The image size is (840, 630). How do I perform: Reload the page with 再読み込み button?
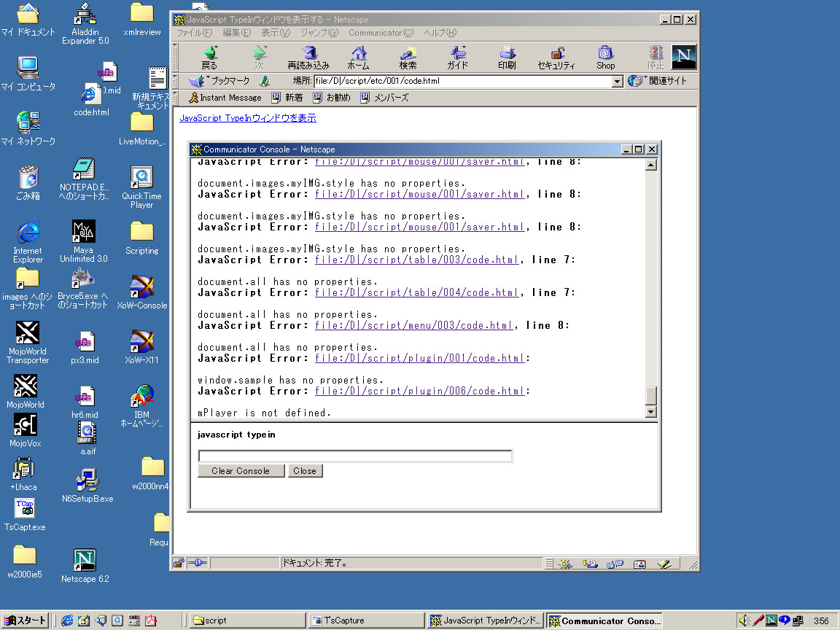coord(308,58)
